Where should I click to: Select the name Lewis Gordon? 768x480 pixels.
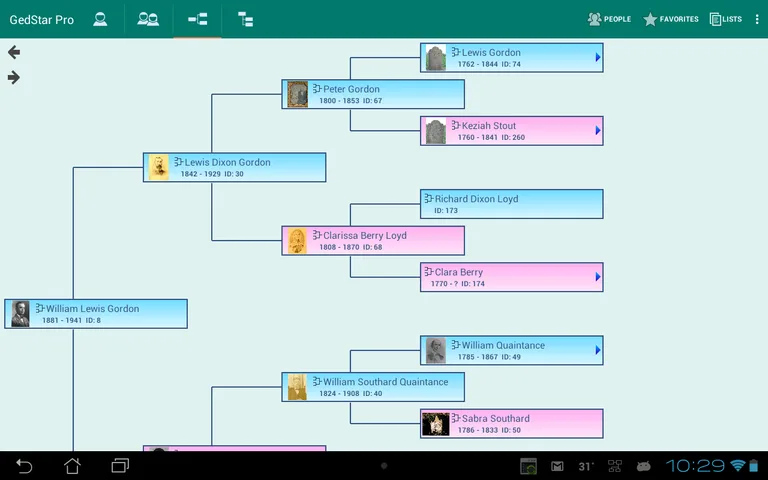pos(491,52)
